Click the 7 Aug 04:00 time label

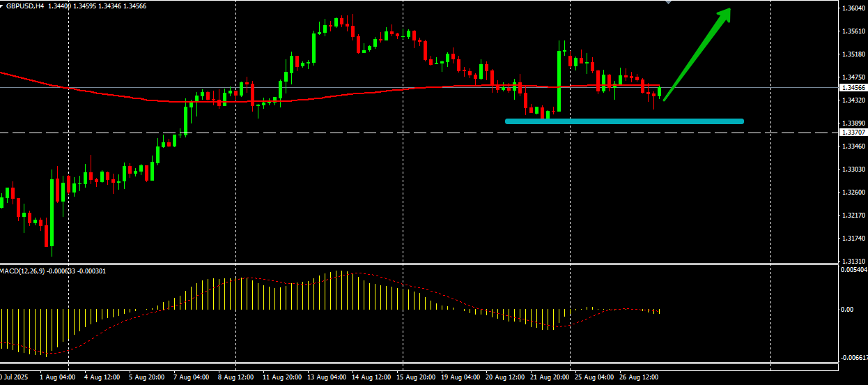click(190, 377)
